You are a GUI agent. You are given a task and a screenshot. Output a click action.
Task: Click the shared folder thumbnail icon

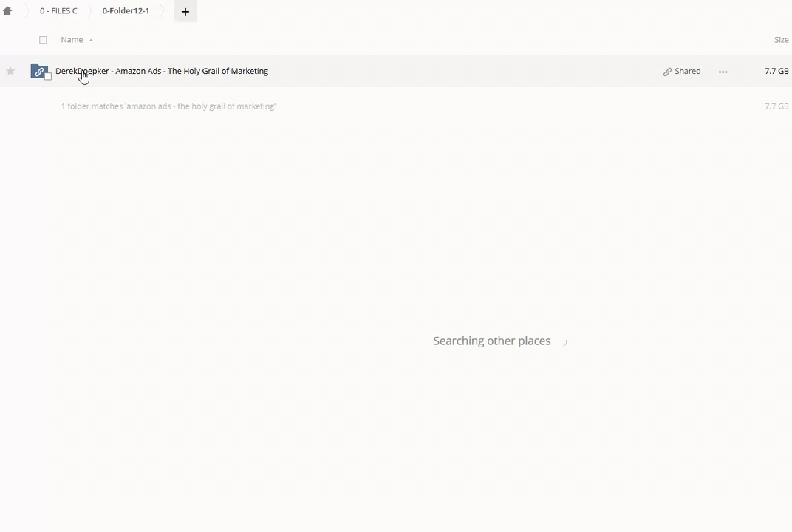[x=38, y=71]
